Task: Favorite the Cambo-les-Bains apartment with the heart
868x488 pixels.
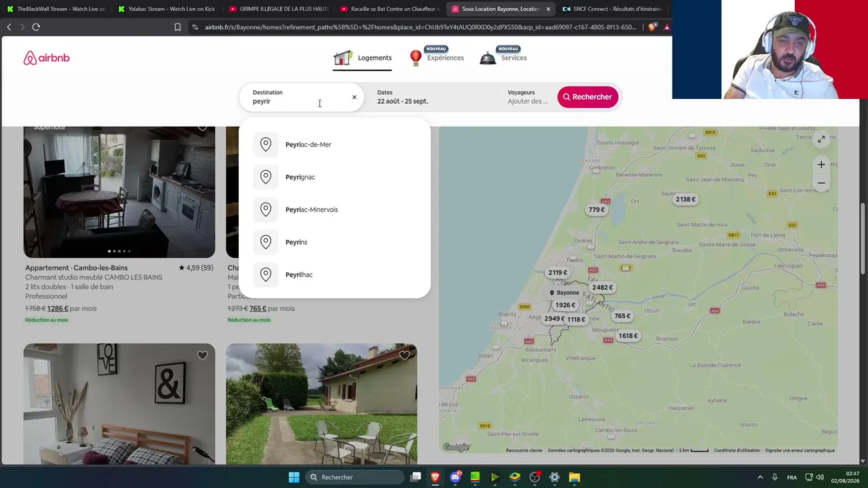Action: click(202, 128)
